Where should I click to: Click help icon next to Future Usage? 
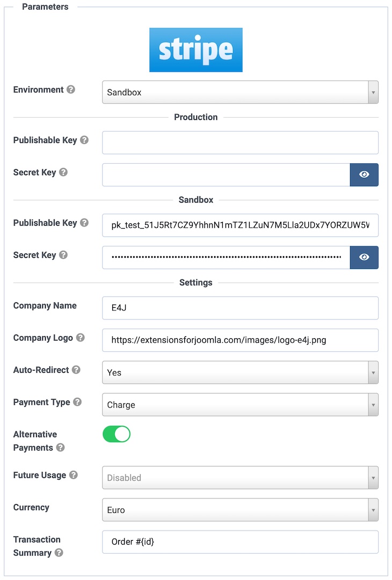tap(73, 475)
